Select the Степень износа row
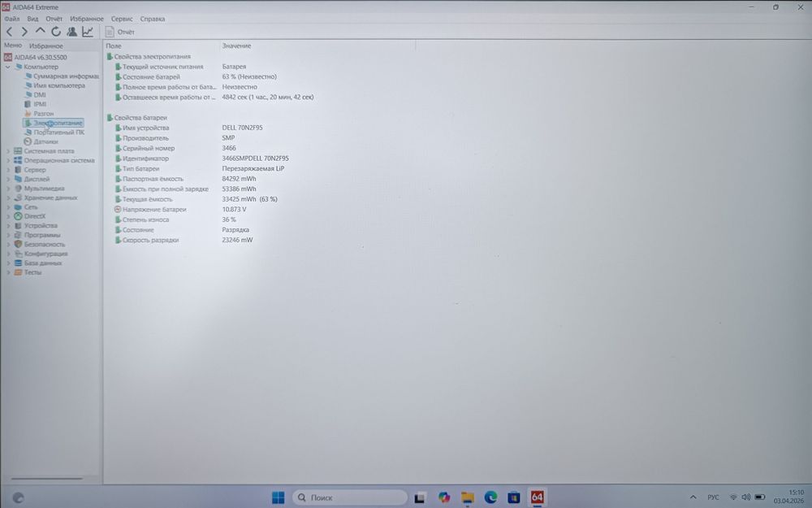The image size is (812, 508). pos(259,219)
